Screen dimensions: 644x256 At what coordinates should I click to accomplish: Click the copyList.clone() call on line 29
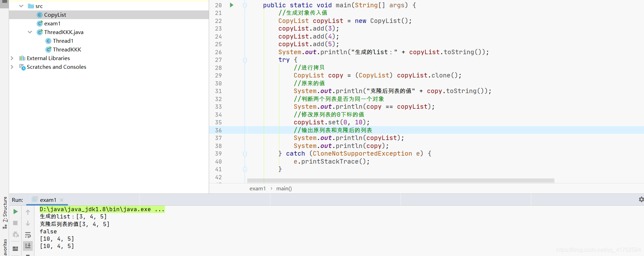point(429,75)
